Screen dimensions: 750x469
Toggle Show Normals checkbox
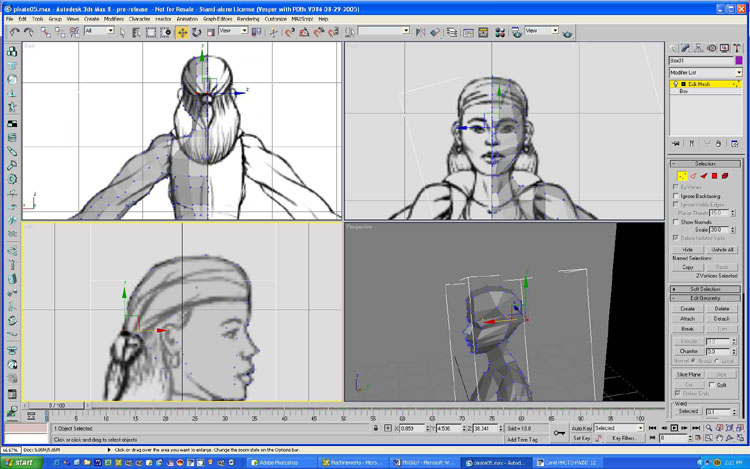click(677, 221)
